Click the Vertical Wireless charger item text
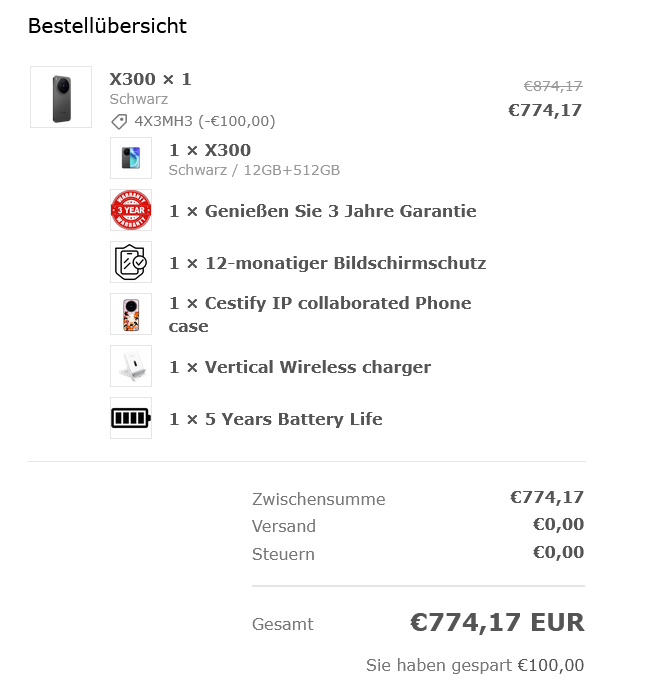The image size is (668, 699). (x=300, y=367)
